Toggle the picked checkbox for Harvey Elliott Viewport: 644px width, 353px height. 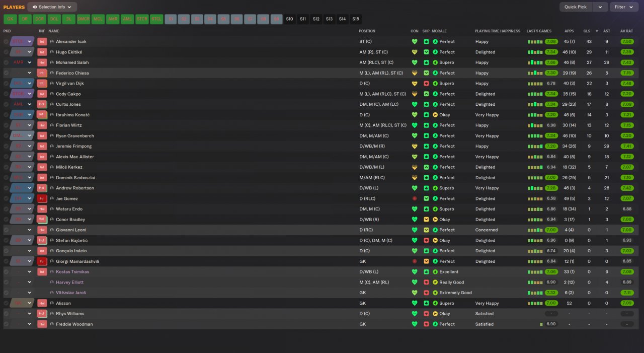click(x=6, y=283)
